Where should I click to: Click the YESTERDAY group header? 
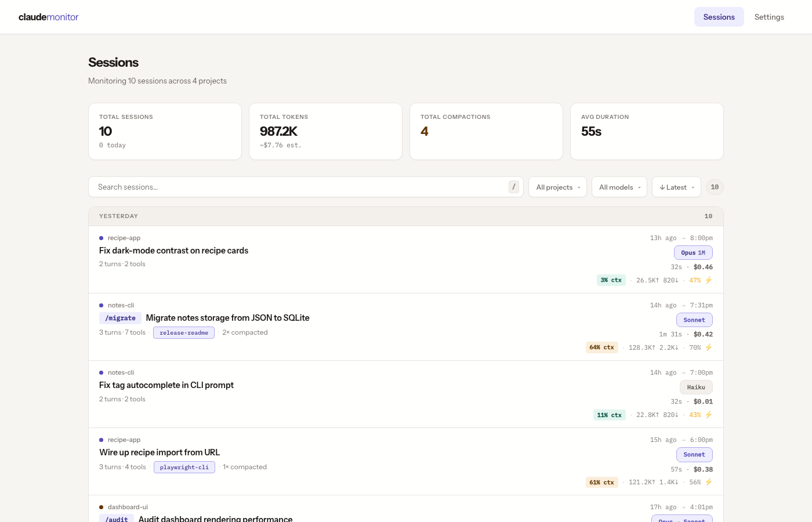point(406,216)
